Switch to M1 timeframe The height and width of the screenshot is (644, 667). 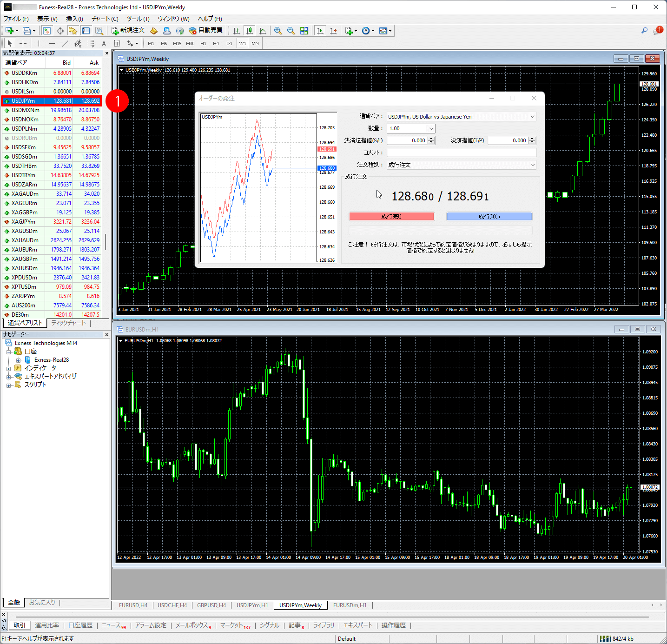point(151,43)
